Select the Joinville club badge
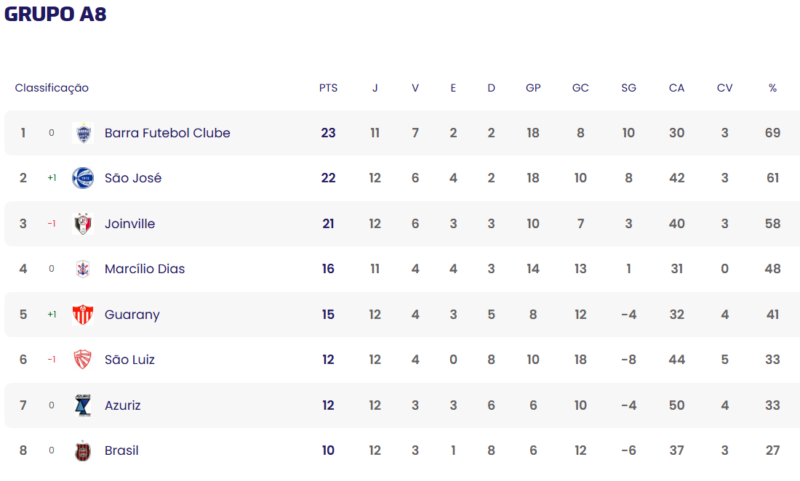Screen dimensions: 800x481 coord(83,224)
